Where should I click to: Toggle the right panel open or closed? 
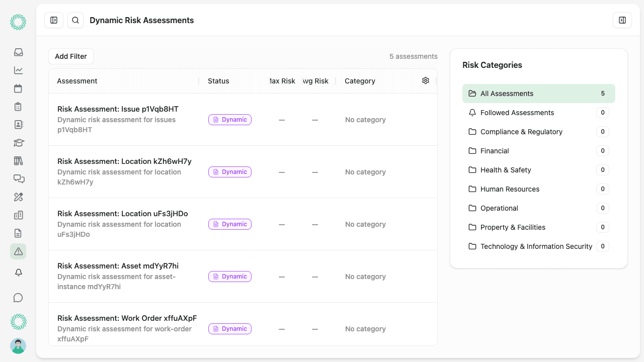pyautogui.click(x=622, y=20)
